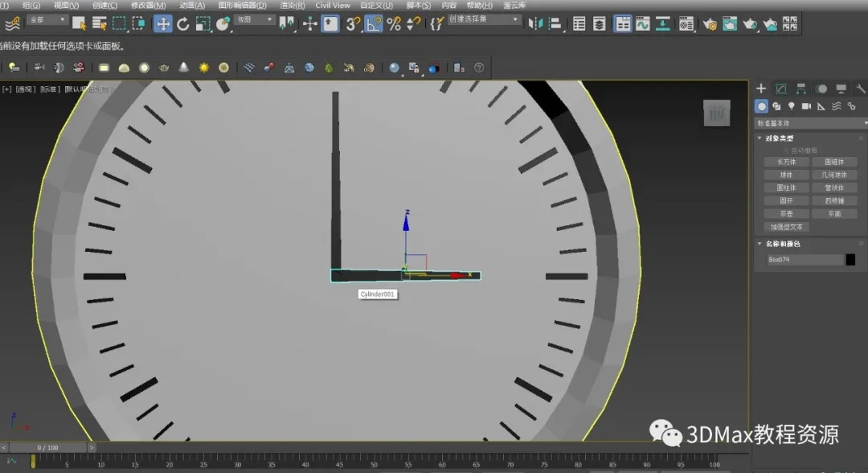Open Schematic View icon

(662, 24)
